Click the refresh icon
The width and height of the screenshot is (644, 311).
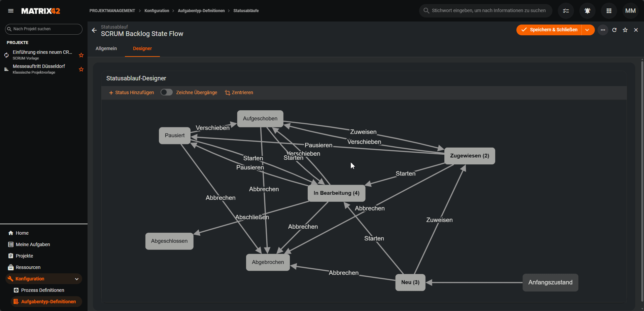point(614,30)
